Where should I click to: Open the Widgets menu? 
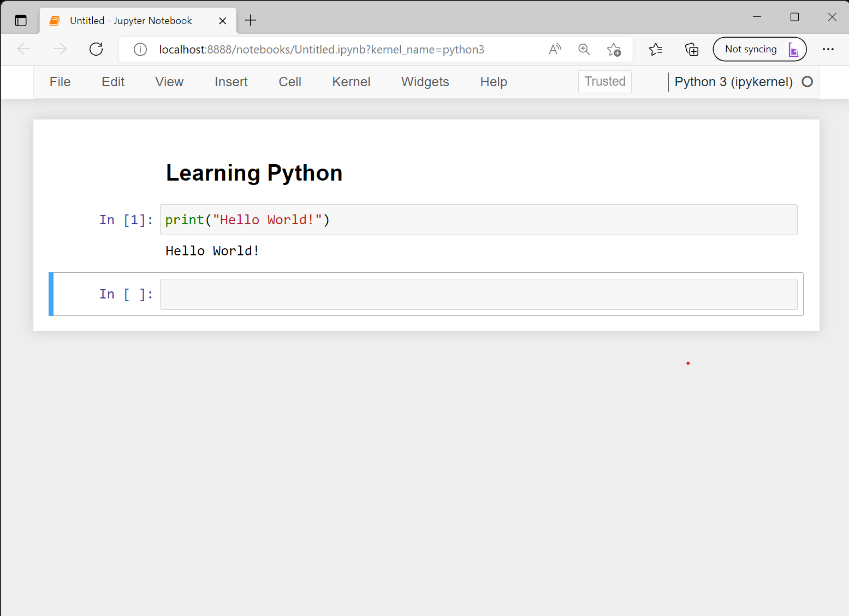click(x=425, y=82)
